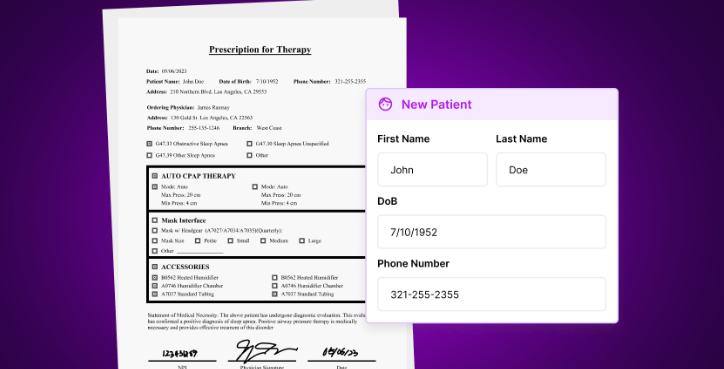Screen dimensions: 724x369
Task: Check the left B0562 Heated Humidifier box
Action: tap(155, 278)
